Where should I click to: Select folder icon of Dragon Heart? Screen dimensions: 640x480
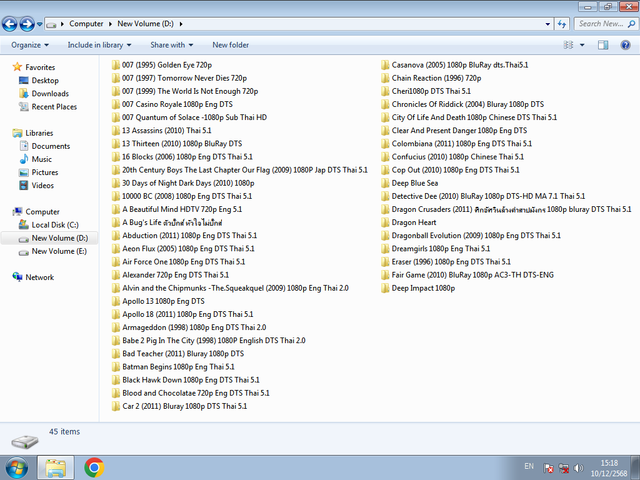coord(385,222)
